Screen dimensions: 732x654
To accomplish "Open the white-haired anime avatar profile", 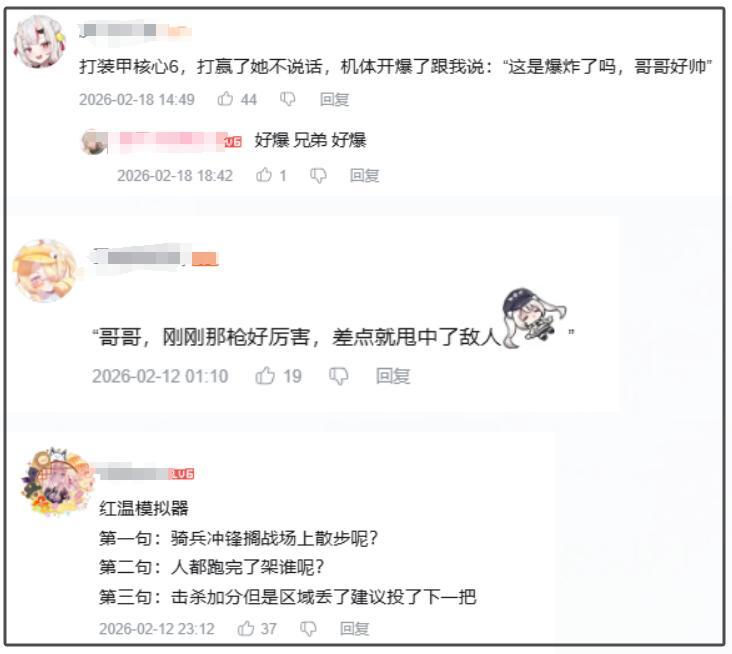I will (40, 42).
